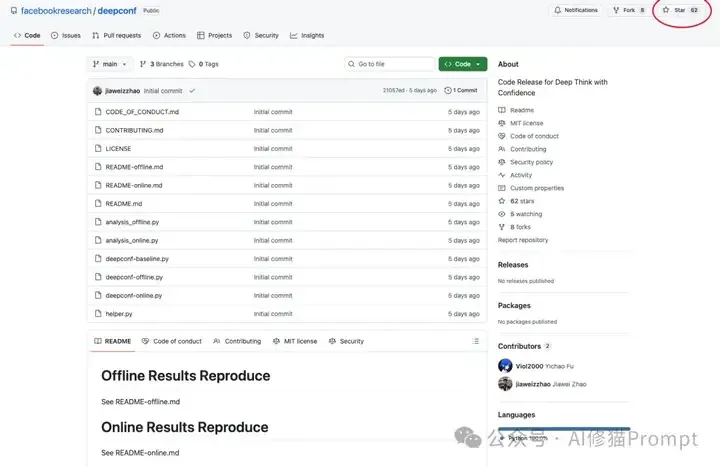Viewport: 720px width, 467px height.
Task: Focus the Go to file search field
Action: (389, 64)
